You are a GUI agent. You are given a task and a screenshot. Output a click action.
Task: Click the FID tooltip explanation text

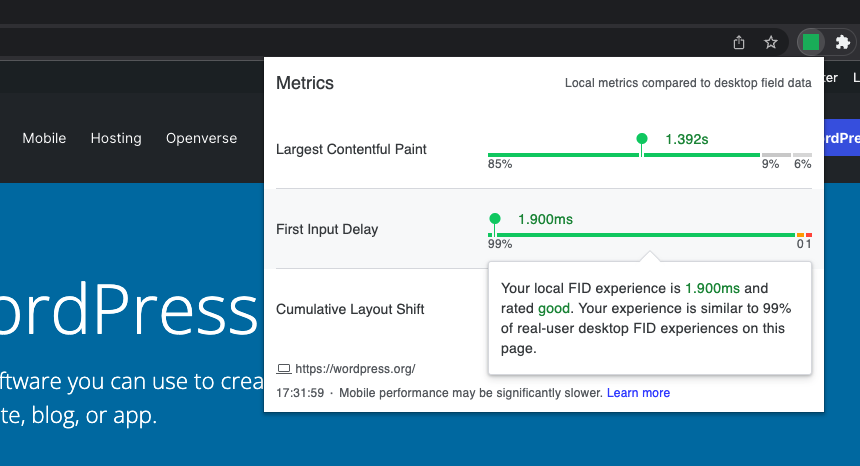coord(646,318)
